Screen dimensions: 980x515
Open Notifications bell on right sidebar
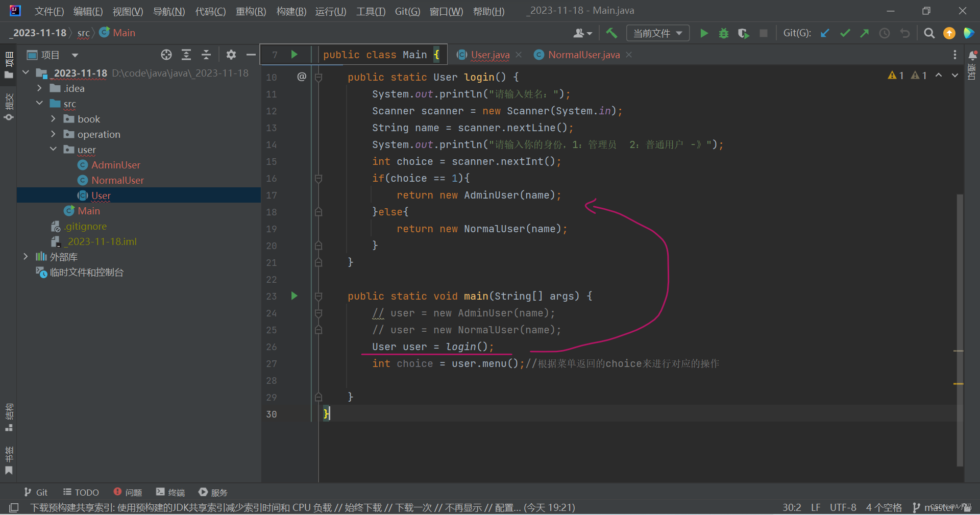click(x=973, y=55)
